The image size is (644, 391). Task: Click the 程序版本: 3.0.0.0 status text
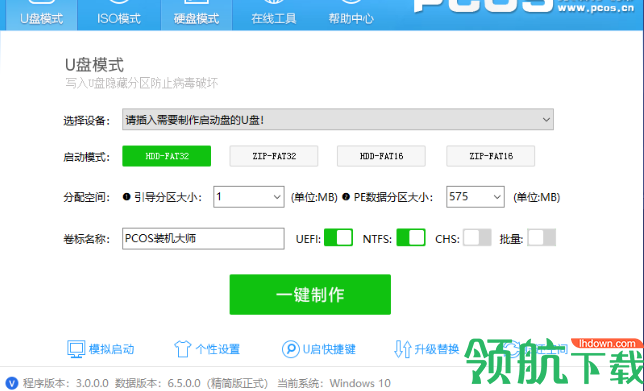tap(66, 383)
